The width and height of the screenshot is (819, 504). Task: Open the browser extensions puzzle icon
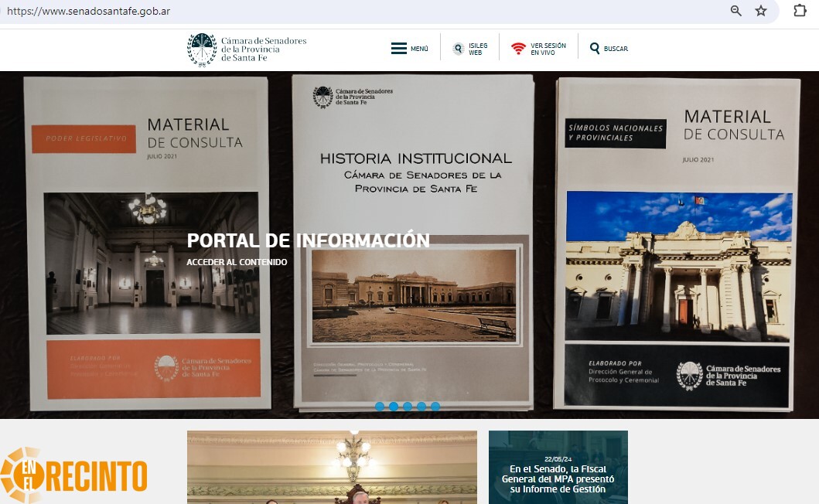(800, 11)
